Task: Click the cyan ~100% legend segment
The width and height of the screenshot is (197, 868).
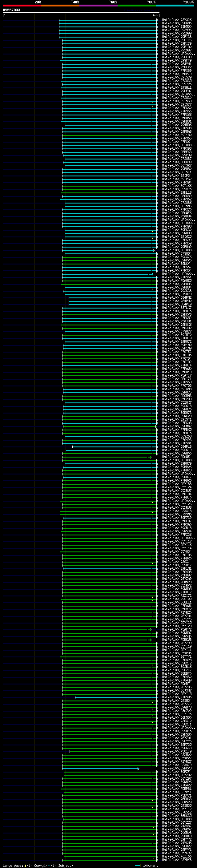Action: 175,6
